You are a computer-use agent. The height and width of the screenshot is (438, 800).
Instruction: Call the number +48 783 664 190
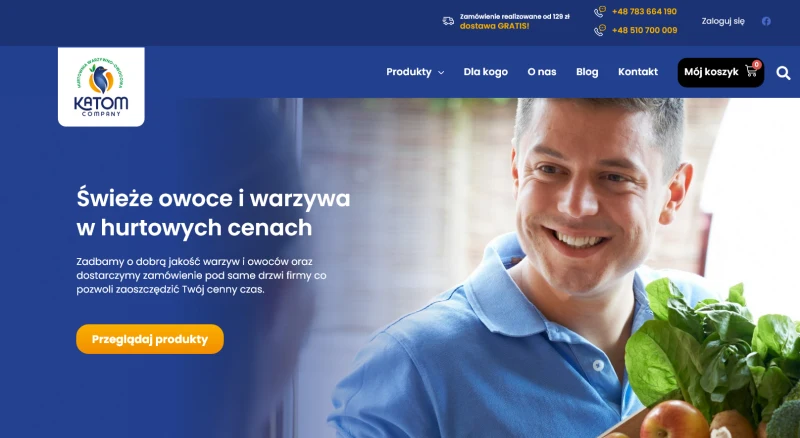(644, 11)
